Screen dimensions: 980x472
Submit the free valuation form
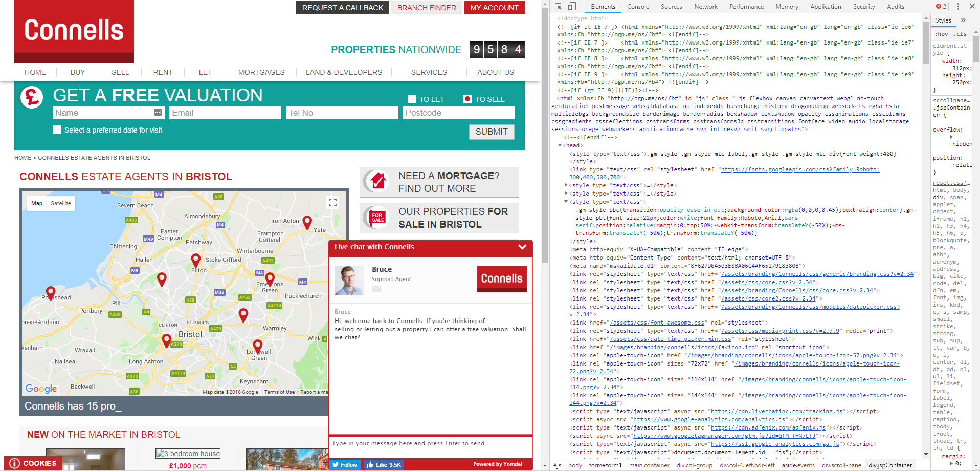tap(492, 132)
